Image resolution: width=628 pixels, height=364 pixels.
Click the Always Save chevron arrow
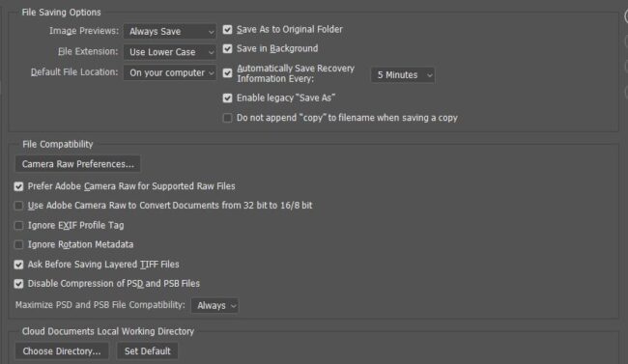click(211, 32)
